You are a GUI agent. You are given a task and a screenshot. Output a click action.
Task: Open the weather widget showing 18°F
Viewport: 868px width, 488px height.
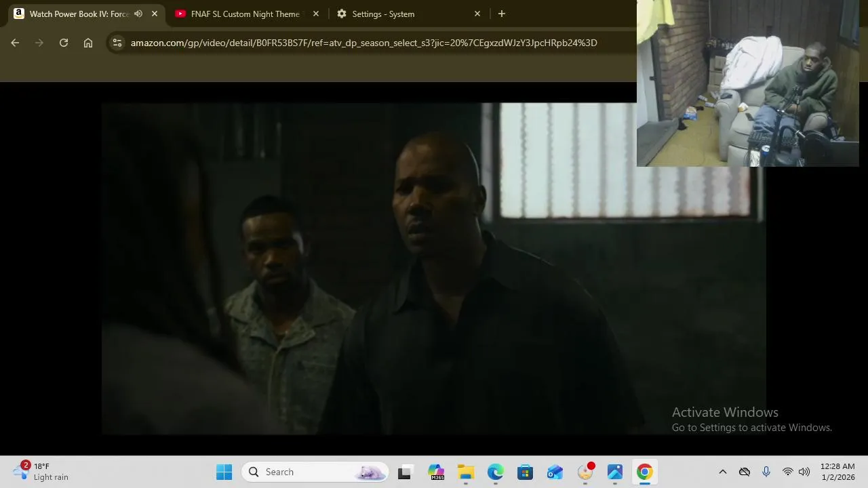click(41, 472)
